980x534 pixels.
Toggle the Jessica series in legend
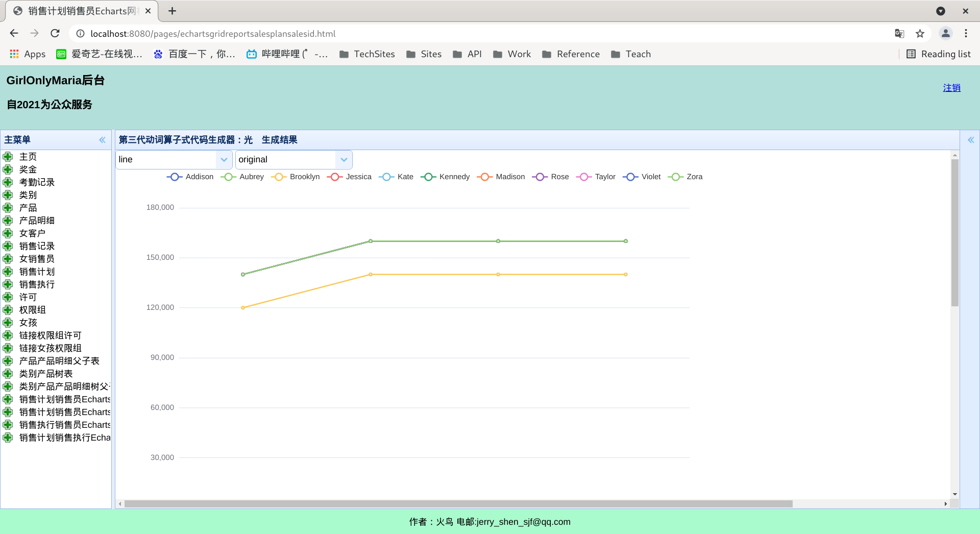pos(349,177)
